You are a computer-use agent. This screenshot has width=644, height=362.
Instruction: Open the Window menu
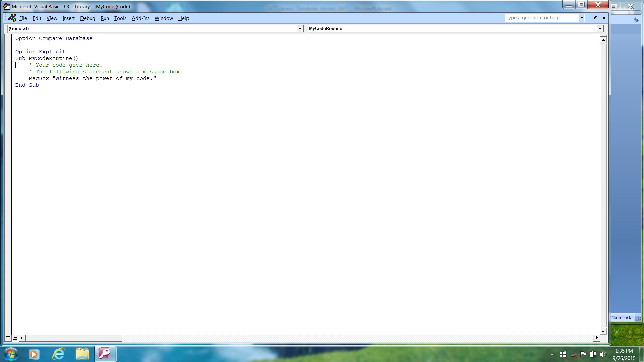[x=164, y=18]
